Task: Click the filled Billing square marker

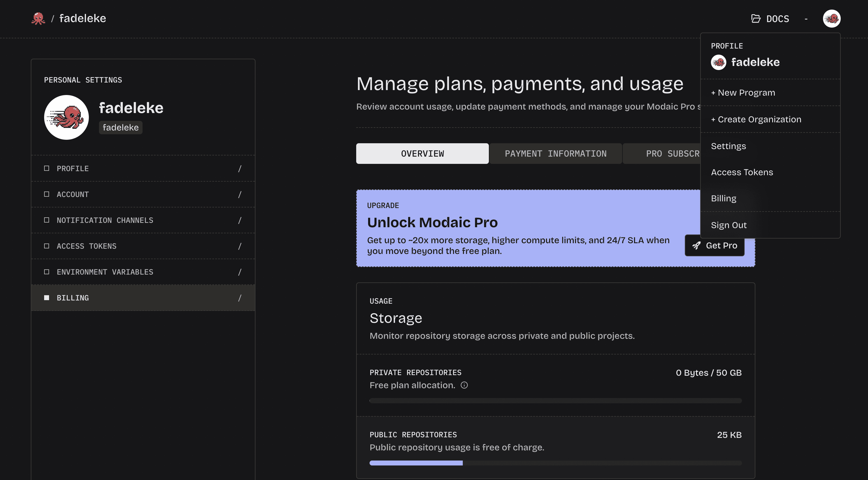Action: [46, 298]
